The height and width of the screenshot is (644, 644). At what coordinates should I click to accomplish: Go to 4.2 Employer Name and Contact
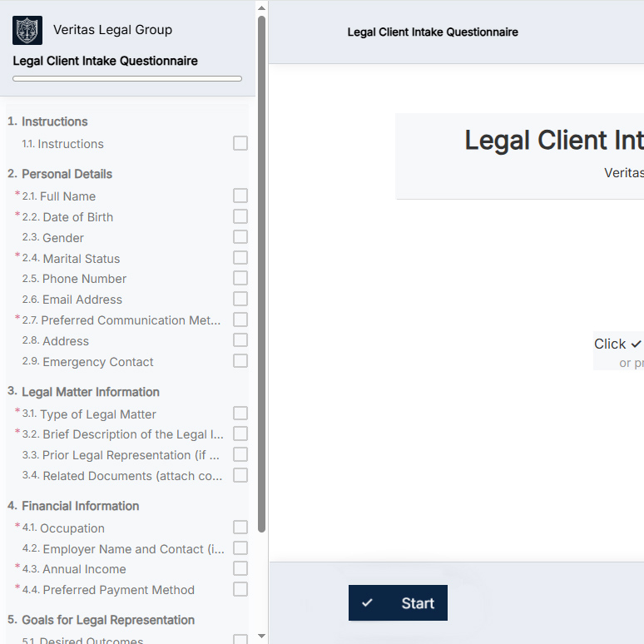[x=123, y=548]
